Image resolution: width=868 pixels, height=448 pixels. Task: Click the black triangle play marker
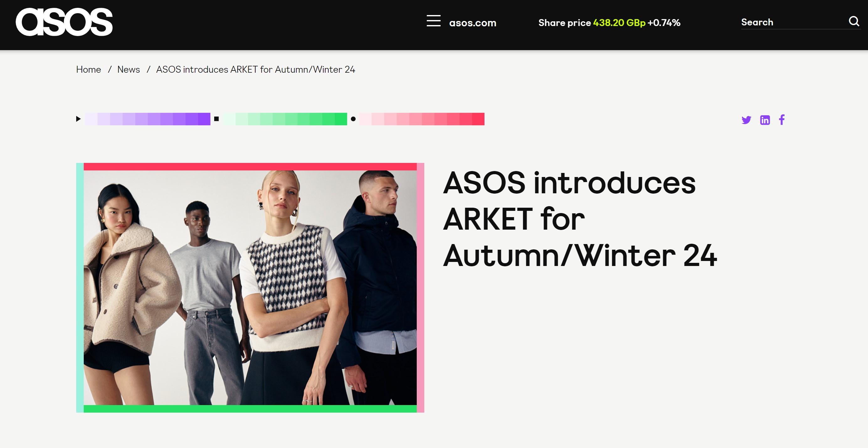point(78,119)
